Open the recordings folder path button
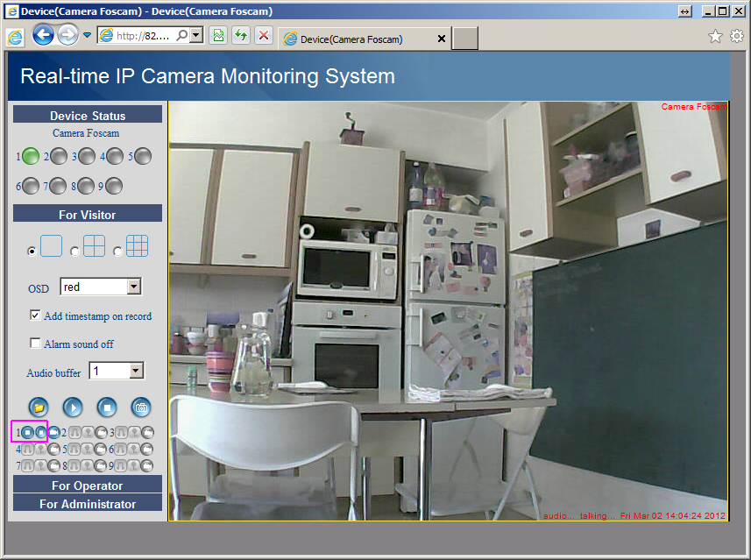Image resolution: width=751 pixels, height=560 pixels. click(39, 408)
